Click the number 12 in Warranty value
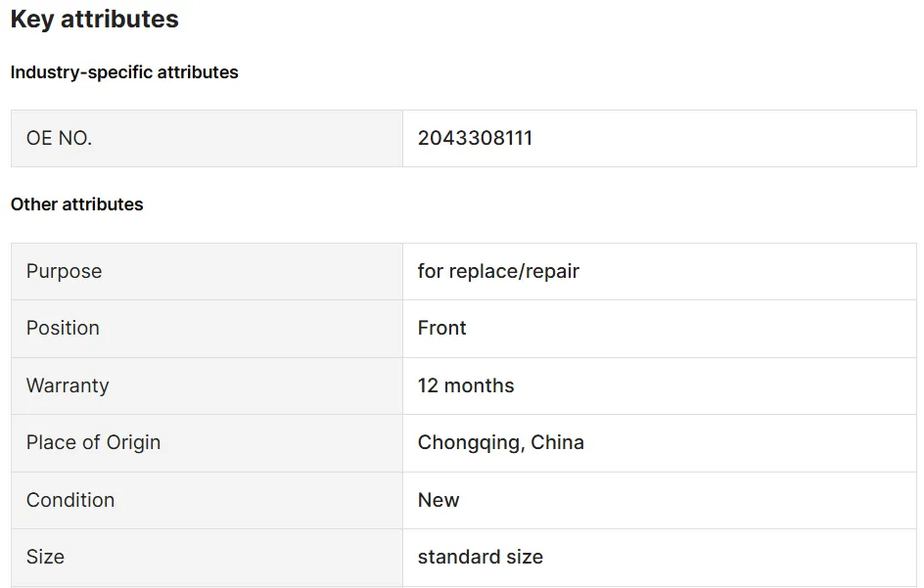The height and width of the screenshot is (588, 924). pyautogui.click(x=429, y=385)
